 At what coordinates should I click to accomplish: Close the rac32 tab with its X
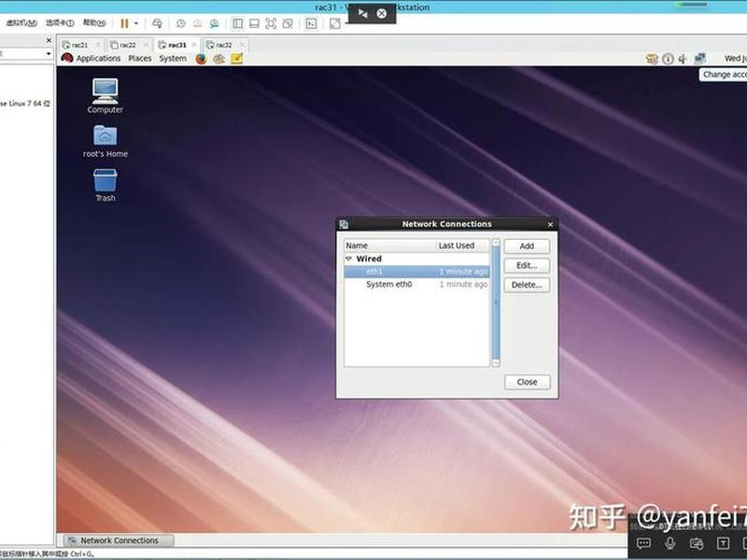click(242, 45)
